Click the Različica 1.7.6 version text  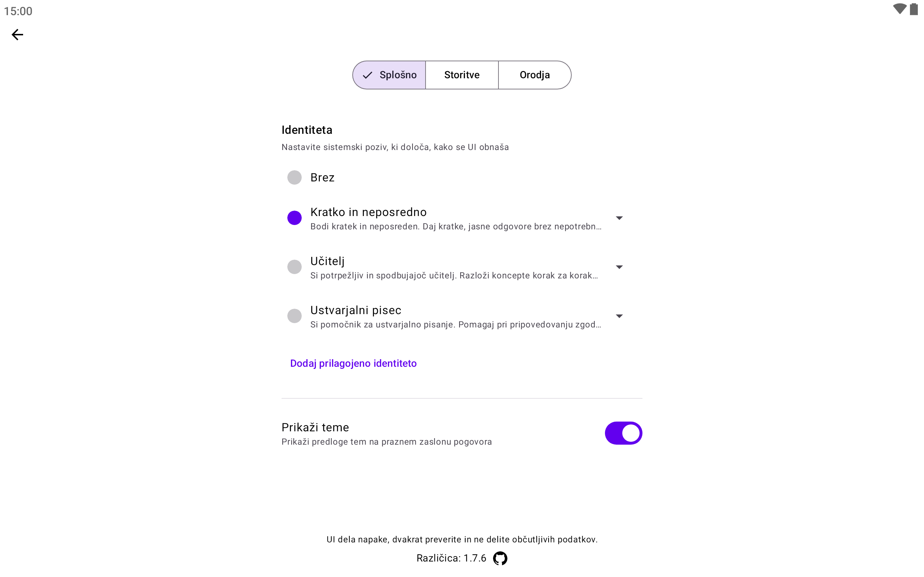[x=451, y=558]
